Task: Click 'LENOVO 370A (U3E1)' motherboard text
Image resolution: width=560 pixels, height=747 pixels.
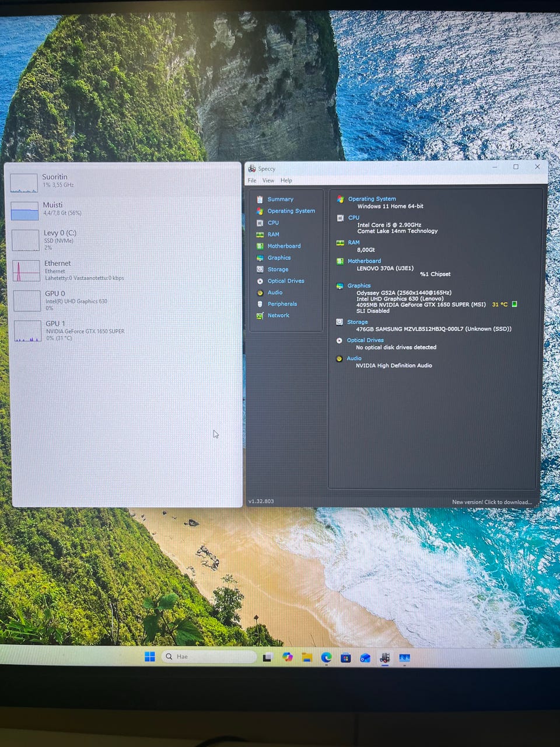Action: click(385, 268)
